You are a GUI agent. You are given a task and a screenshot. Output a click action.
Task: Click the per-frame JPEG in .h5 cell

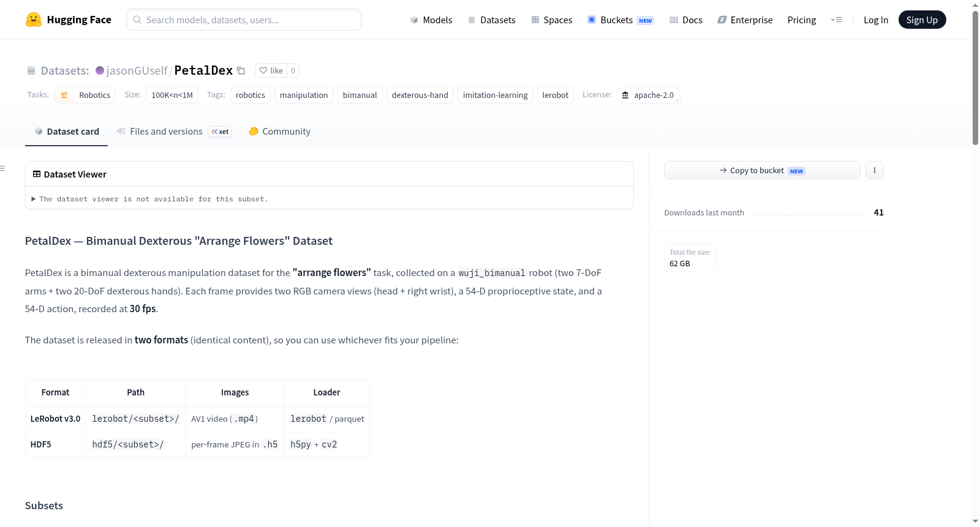pos(235,444)
